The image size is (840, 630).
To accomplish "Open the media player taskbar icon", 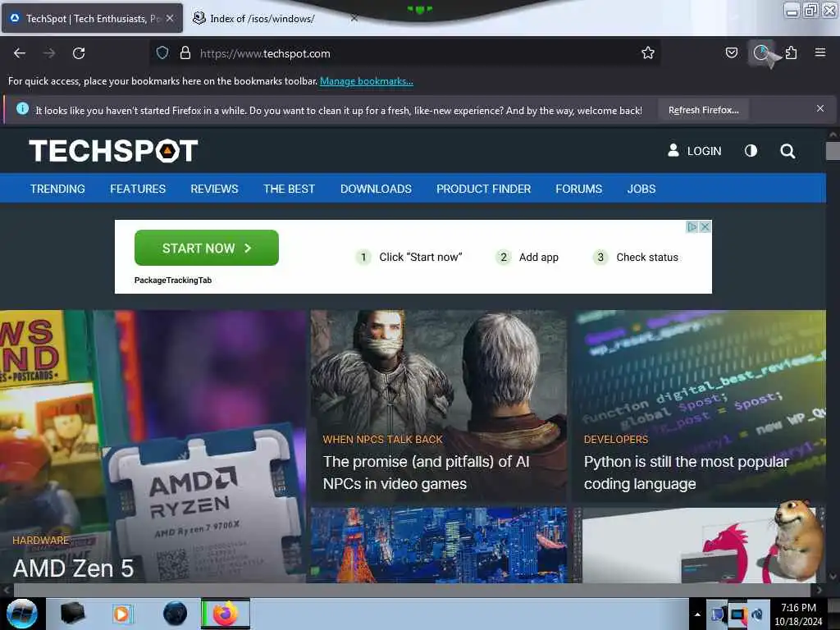I will pos(122,614).
